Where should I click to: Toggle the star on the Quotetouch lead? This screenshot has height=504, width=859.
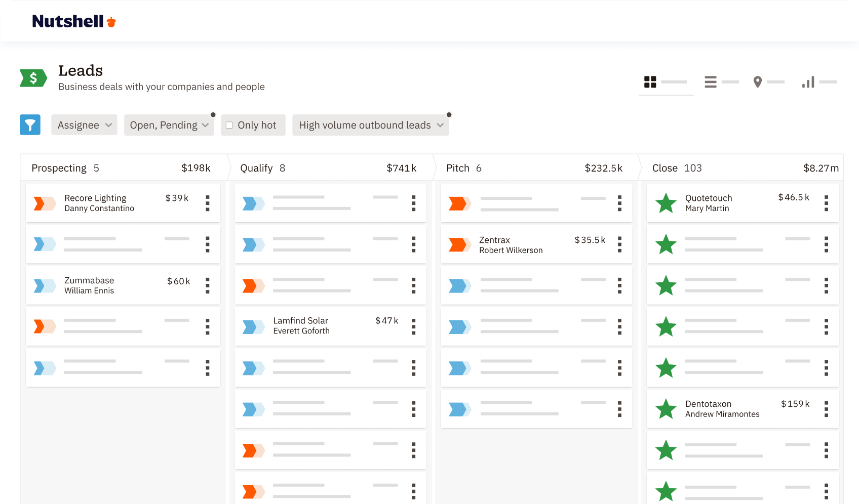pyautogui.click(x=666, y=203)
